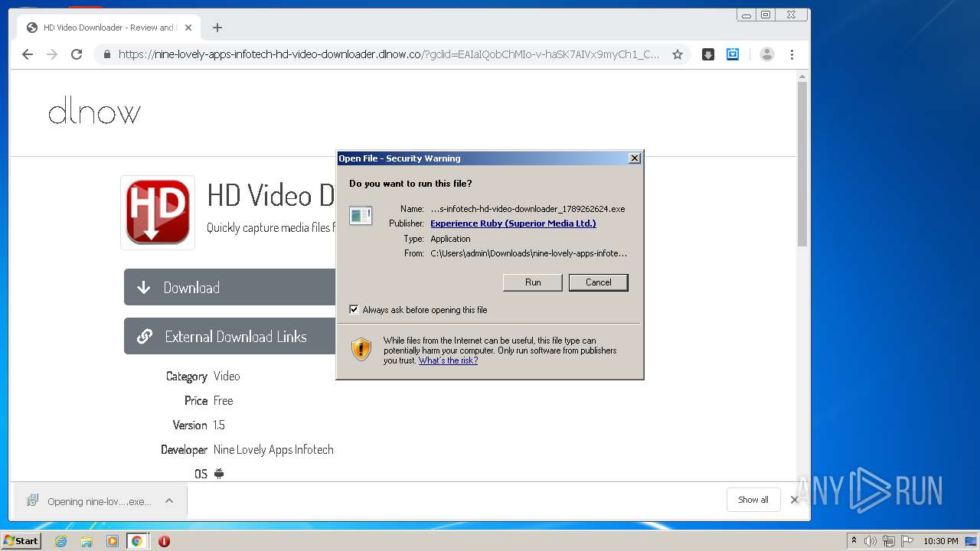Open the What's the risk link
980x551 pixels.
[448, 360]
